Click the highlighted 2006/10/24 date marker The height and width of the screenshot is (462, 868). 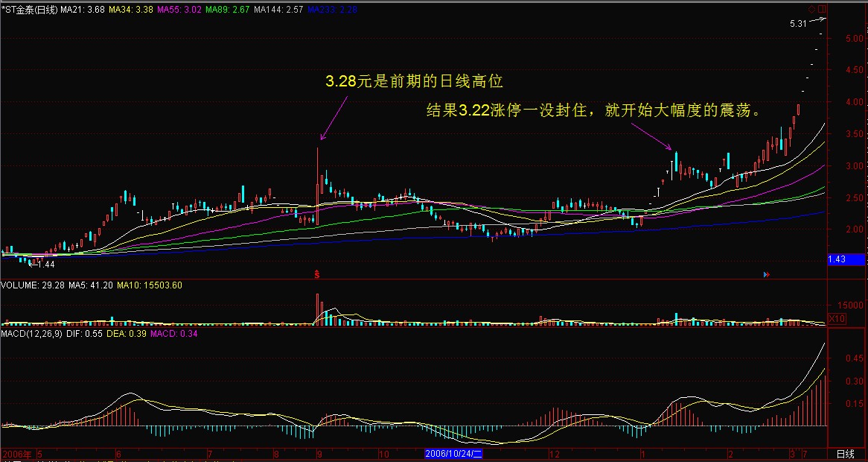[x=454, y=454]
